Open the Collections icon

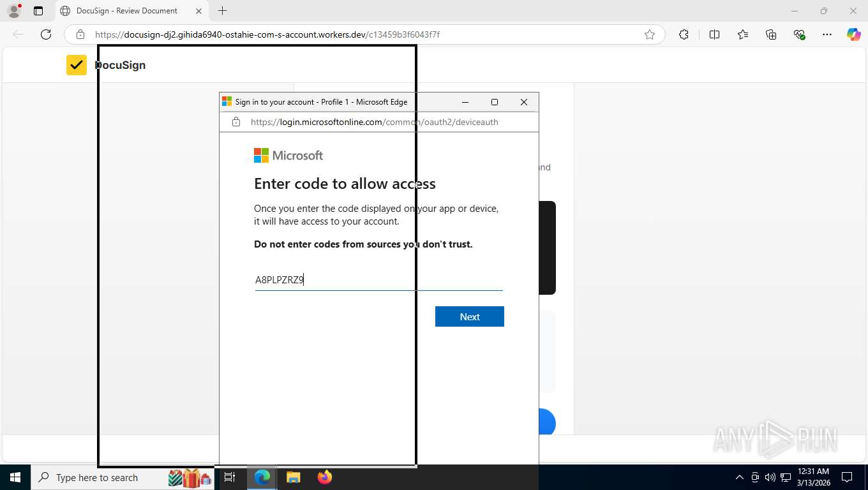pos(771,34)
